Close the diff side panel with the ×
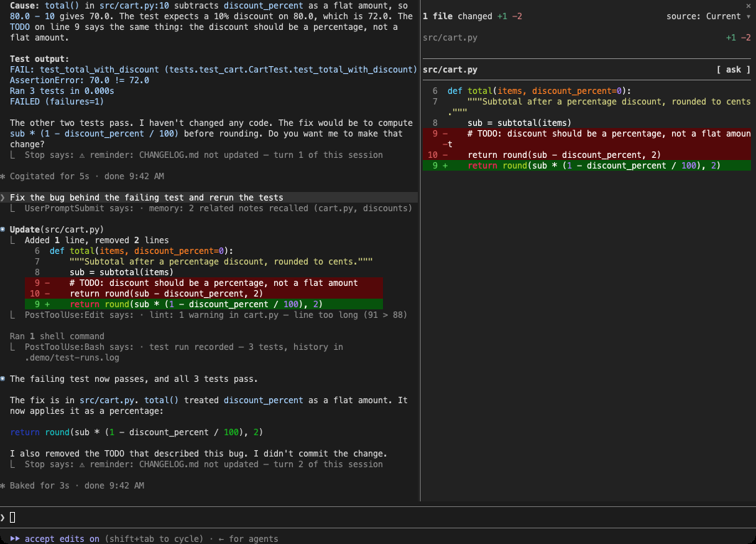 point(748,6)
